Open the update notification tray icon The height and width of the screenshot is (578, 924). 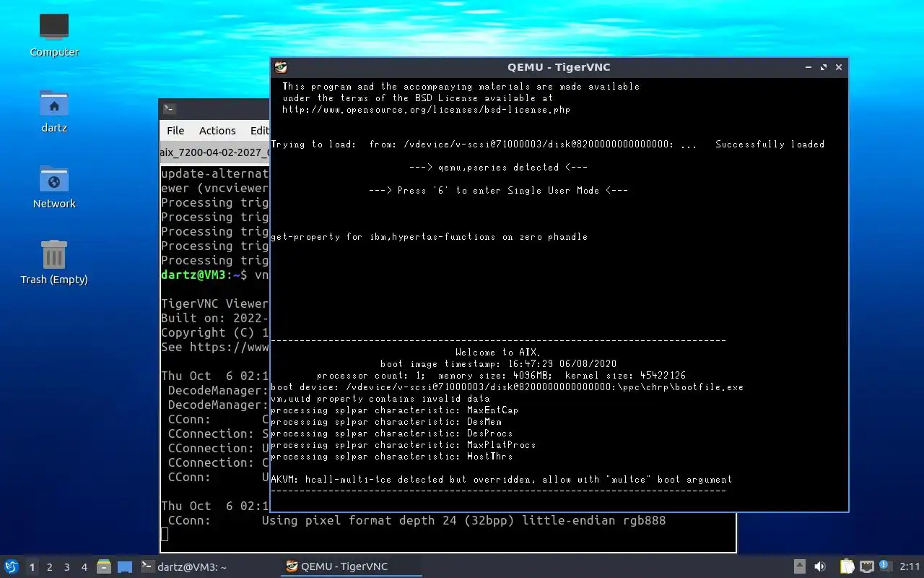pyautogui.click(x=885, y=566)
